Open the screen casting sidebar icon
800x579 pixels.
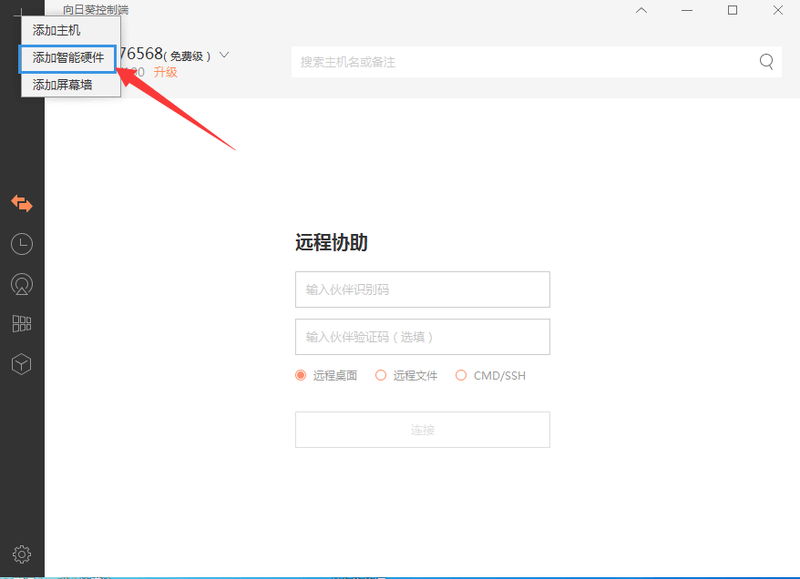point(21,284)
